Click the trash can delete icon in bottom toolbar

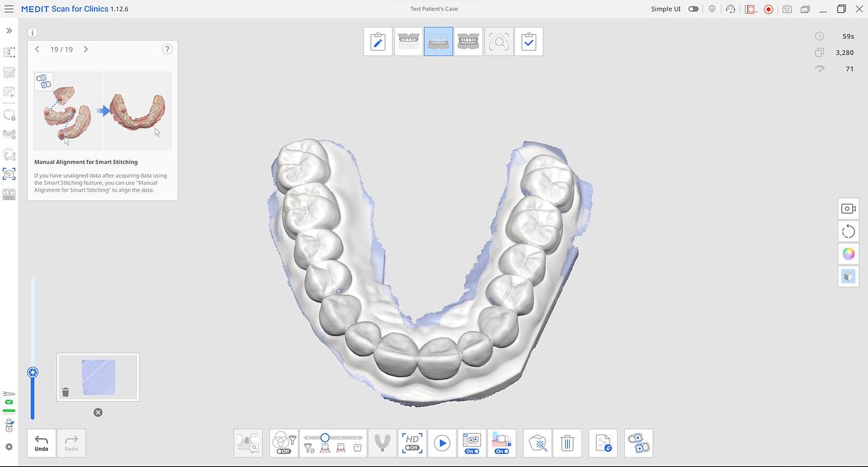(567, 442)
